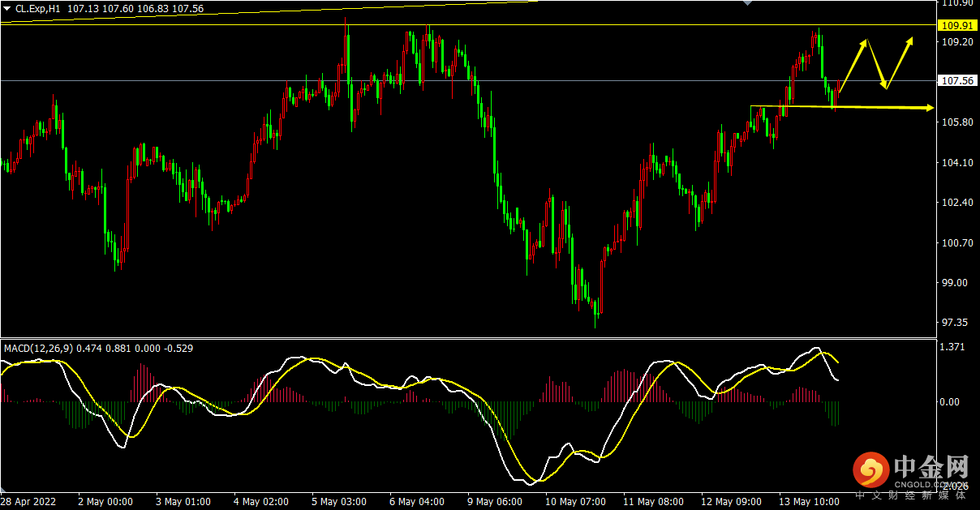This screenshot has height=510, width=980.
Task: Open the dropdown triangle beside CL.Exp,H1
Action: (8, 8)
